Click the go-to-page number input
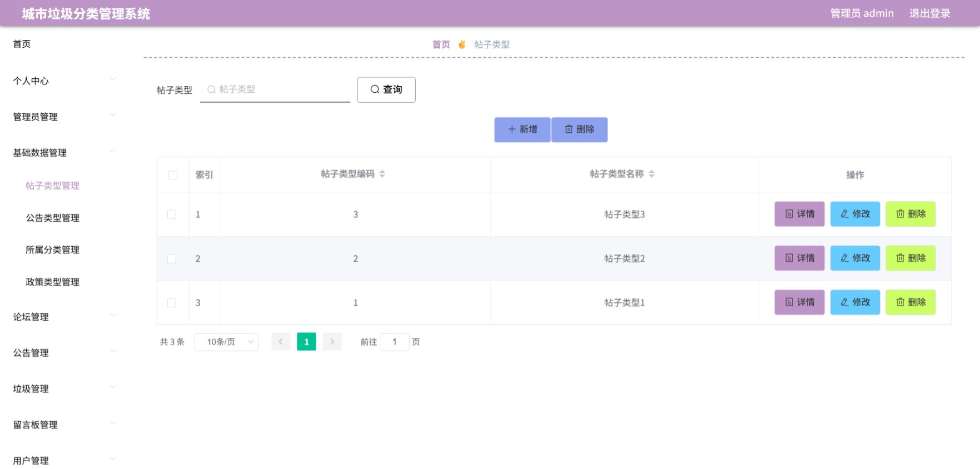980x469 pixels. (x=394, y=342)
